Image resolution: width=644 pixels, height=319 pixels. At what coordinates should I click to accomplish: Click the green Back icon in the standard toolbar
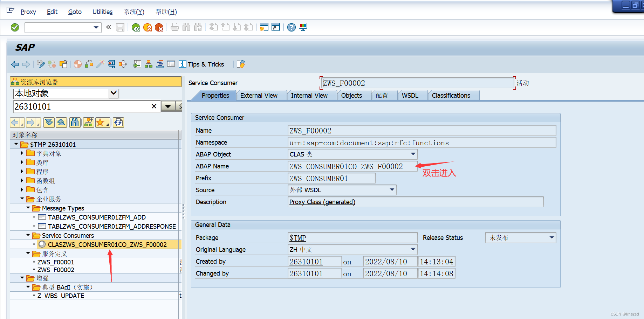point(136,27)
